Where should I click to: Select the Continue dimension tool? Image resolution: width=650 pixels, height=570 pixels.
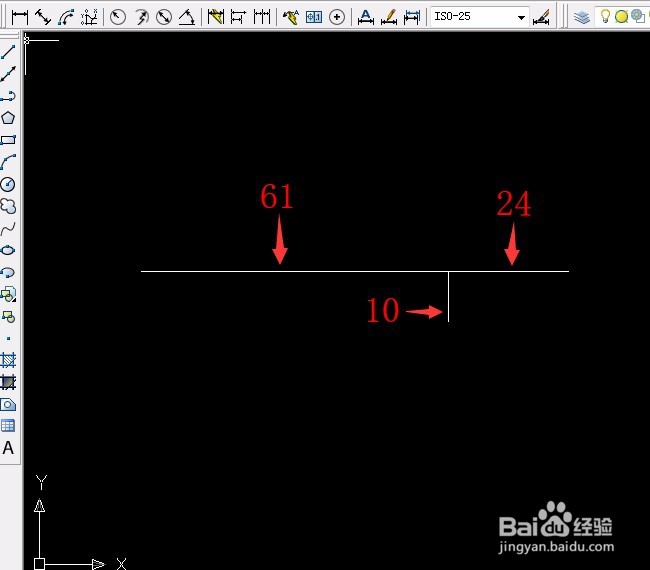(x=262, y=17)
